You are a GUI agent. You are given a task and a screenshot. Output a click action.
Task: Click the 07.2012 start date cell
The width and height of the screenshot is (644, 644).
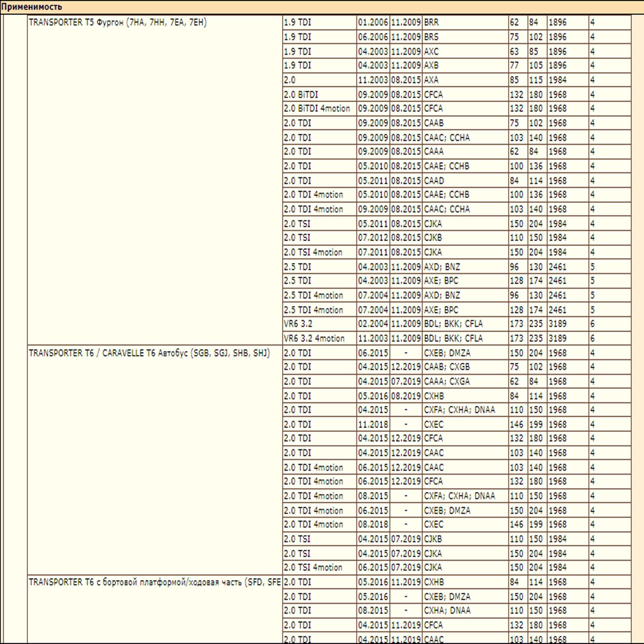point(373,238)
